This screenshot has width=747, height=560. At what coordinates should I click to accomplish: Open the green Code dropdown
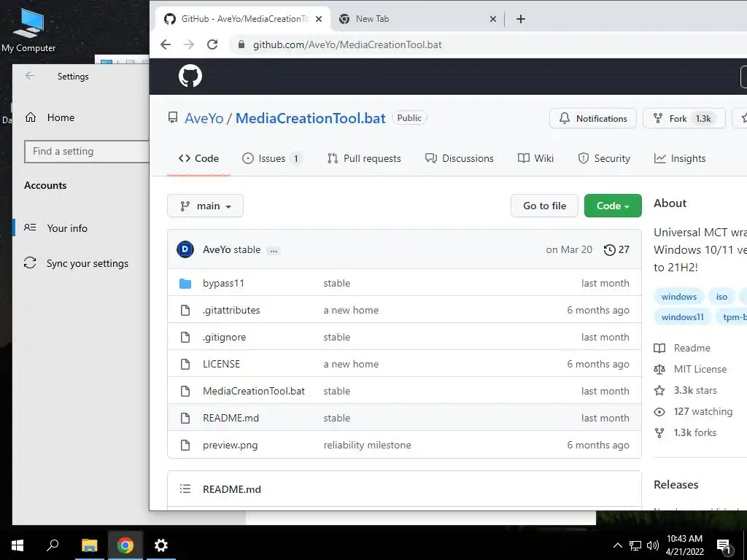613,206
